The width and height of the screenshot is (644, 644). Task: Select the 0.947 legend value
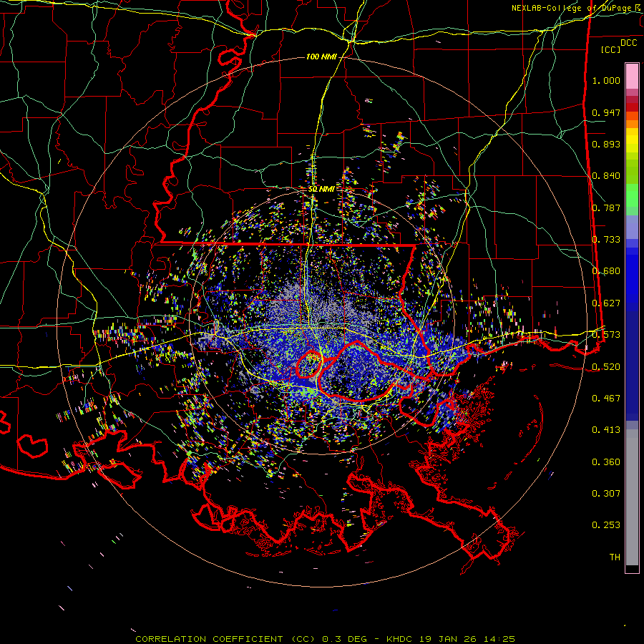(606, 112)
